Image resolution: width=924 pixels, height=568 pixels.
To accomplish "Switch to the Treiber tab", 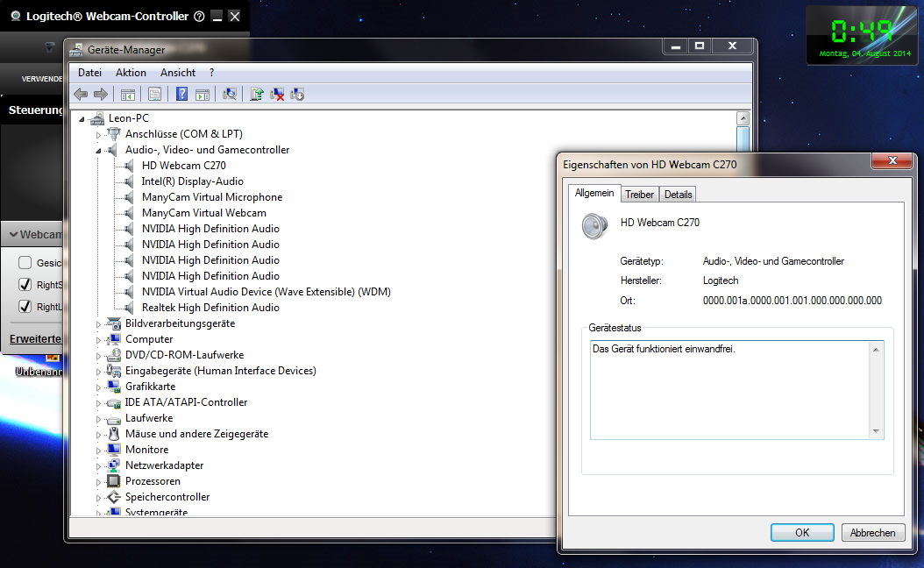I will click(639, 195).
